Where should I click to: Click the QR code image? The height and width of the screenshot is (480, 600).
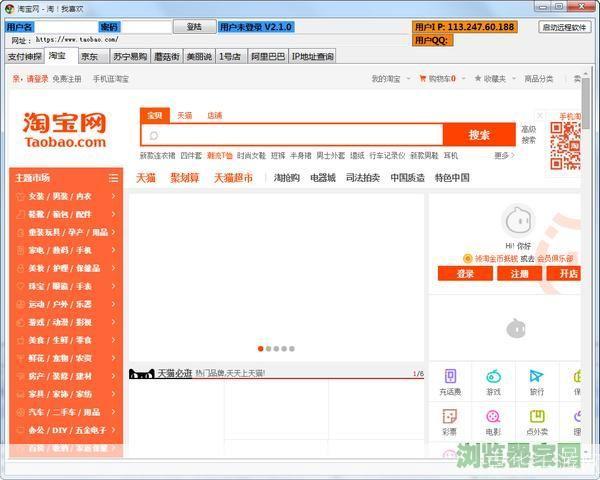(566, 146)
